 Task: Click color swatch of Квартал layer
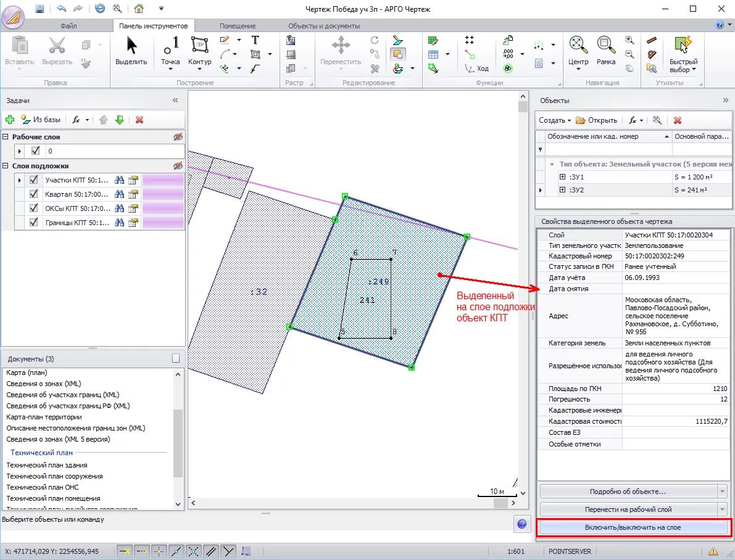coord(163,194)
